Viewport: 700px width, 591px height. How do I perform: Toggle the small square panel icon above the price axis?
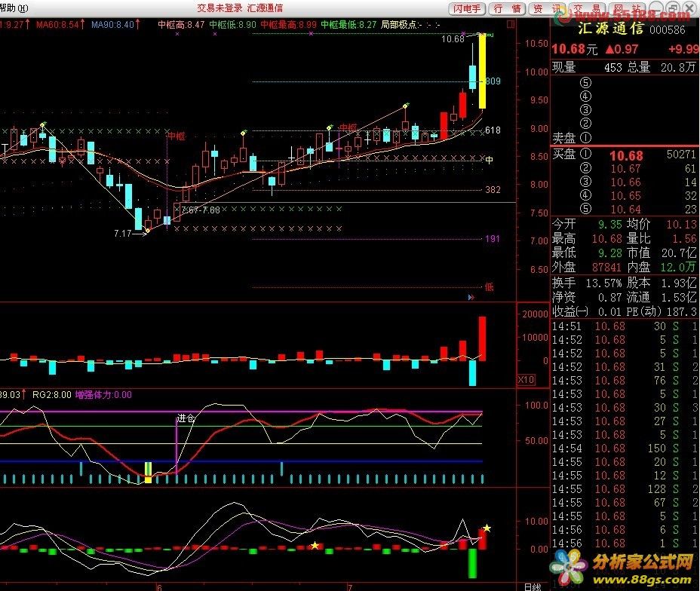click(511, 24)
